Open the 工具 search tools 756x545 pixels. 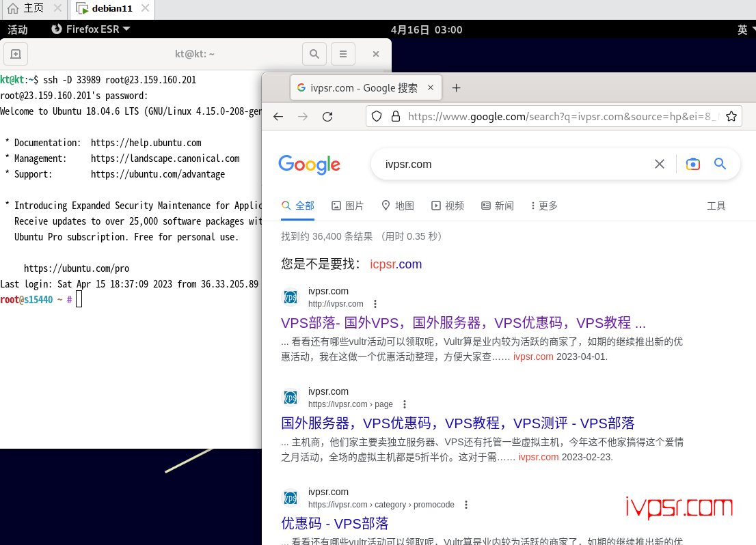pos(716,206)
